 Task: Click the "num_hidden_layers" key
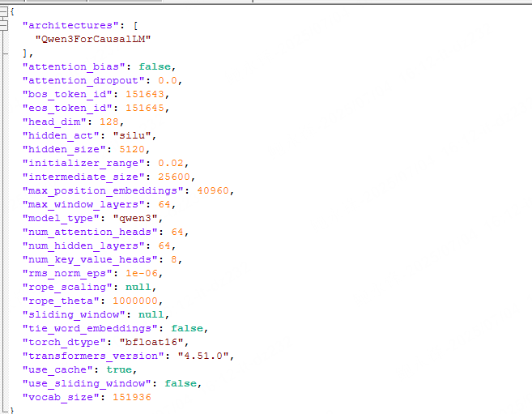83,246
